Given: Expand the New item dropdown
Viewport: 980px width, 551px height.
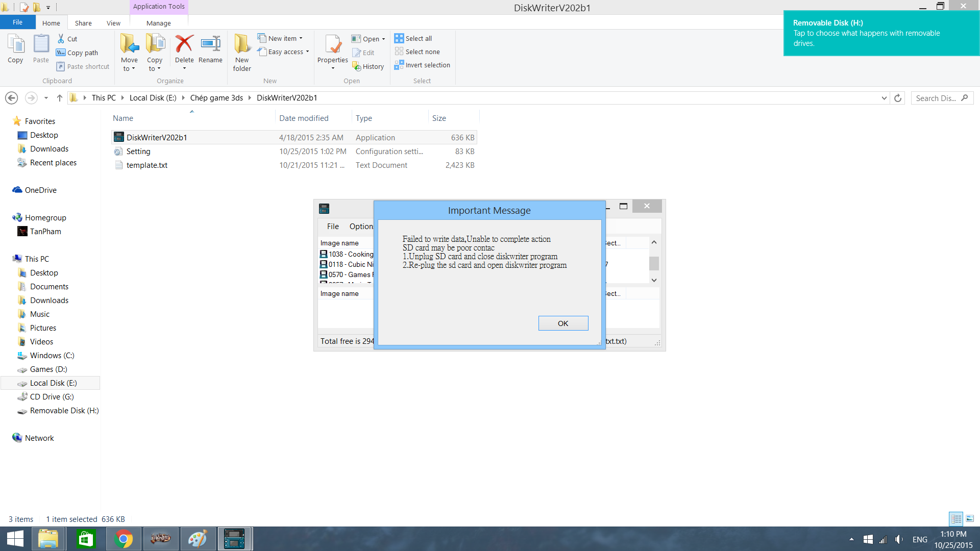Looking at the screenshot, I should coord(301,38).
